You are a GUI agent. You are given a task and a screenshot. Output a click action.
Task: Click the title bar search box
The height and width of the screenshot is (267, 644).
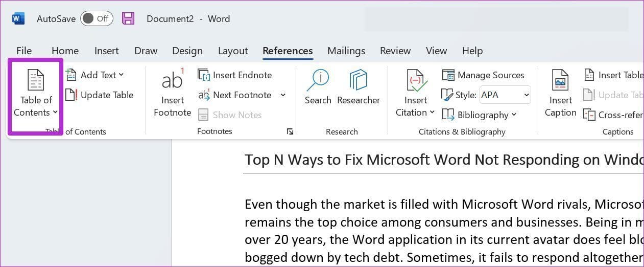(496, 19)
